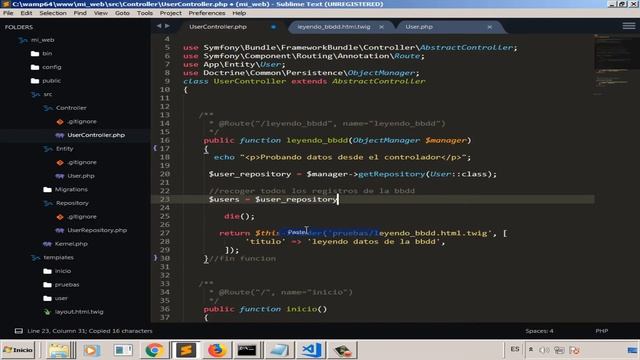
Task: Close the User.php tab
Action: coord(489,27)
